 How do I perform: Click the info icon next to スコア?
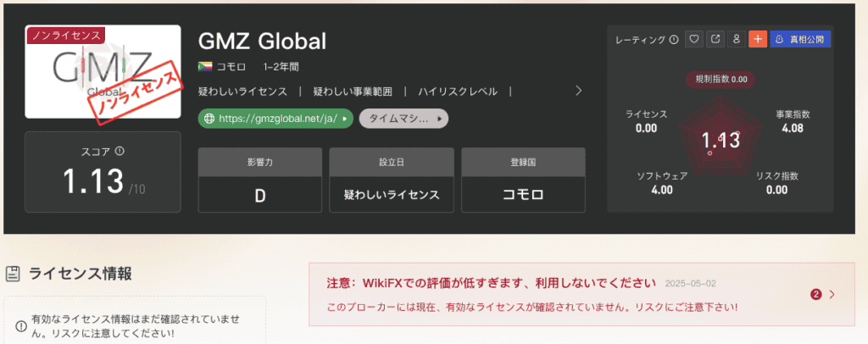120,151
